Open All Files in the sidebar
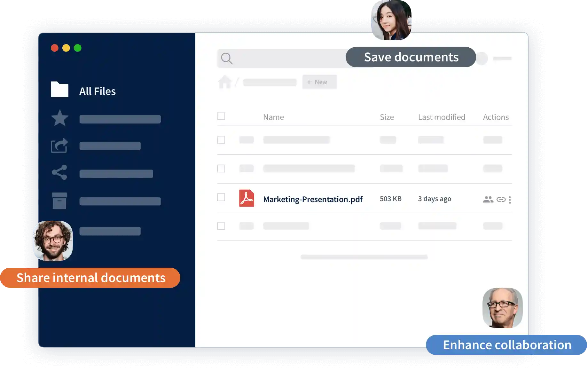This screenshot has height=379, width=588. tap(97, 91)
